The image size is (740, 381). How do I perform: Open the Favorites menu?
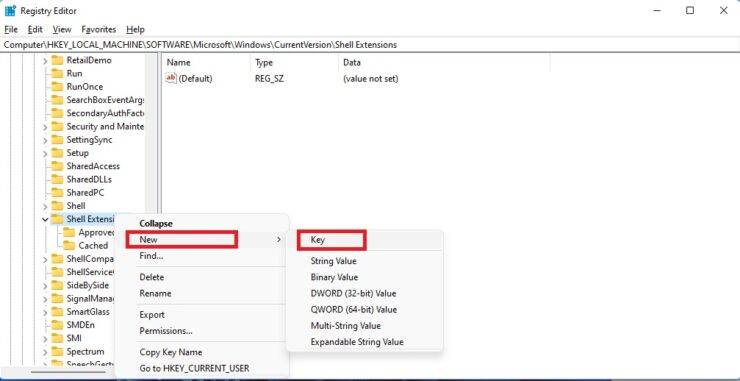click(x=99, y=29)
